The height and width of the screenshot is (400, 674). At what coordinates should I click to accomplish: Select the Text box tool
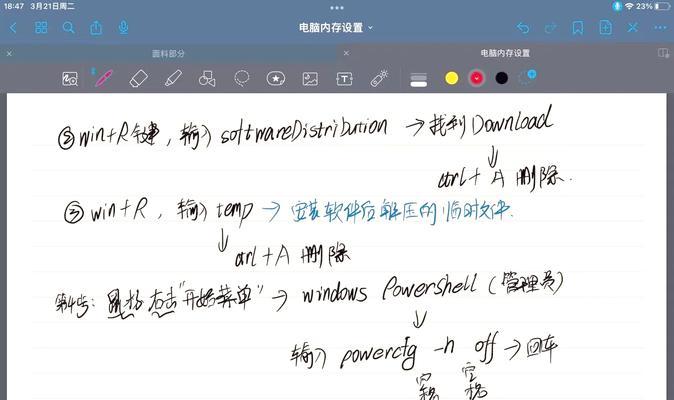344,79
